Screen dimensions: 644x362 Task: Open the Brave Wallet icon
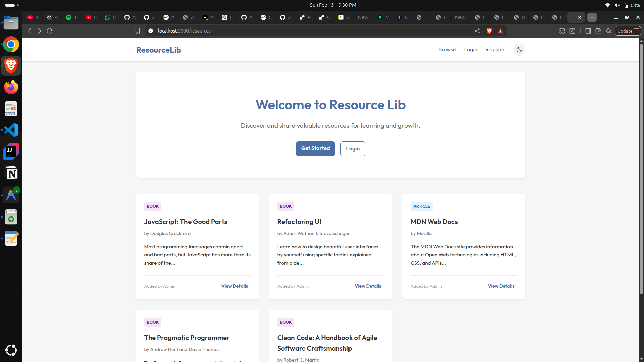click(598, 31)
